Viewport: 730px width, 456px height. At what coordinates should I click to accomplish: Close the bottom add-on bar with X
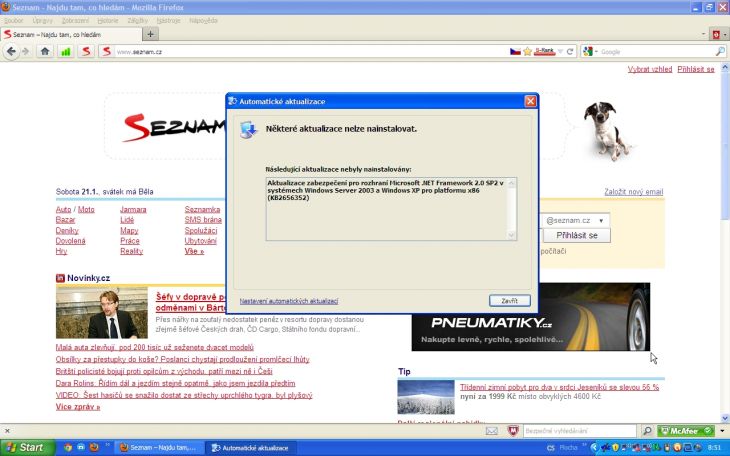7,431
